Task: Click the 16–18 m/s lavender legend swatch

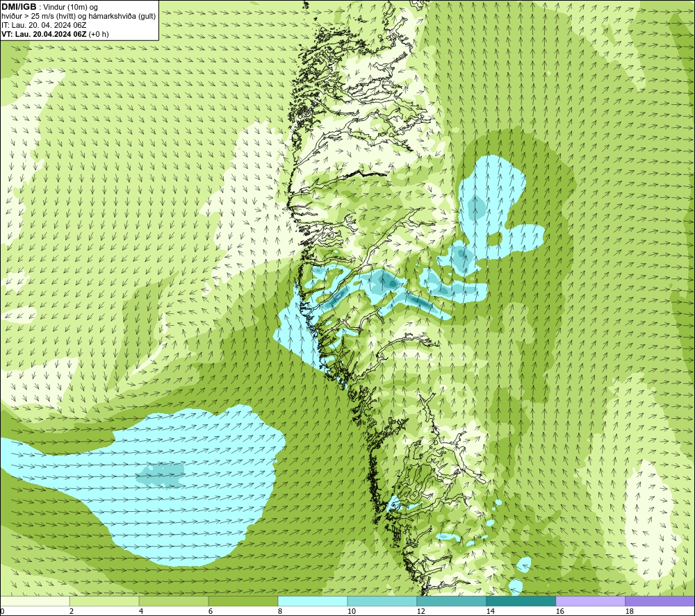Action: click(590, 601)
